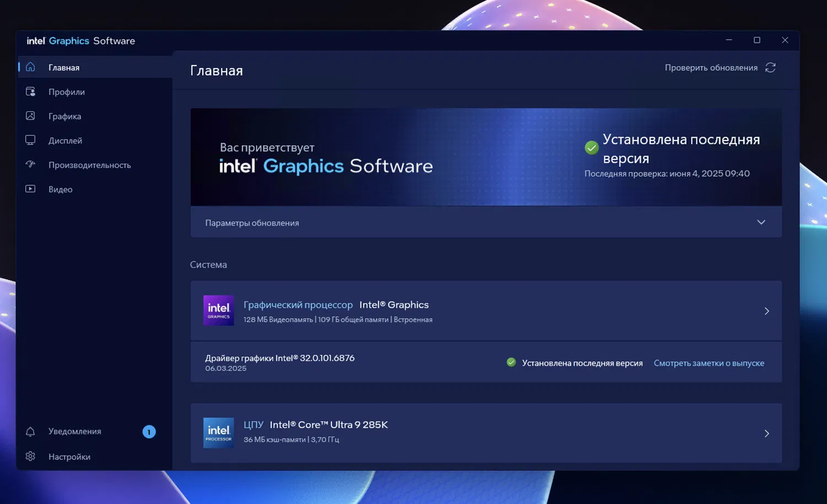Click the monitor icon beside Дисплей
827x504 pixels.
(x=30, y=140)
